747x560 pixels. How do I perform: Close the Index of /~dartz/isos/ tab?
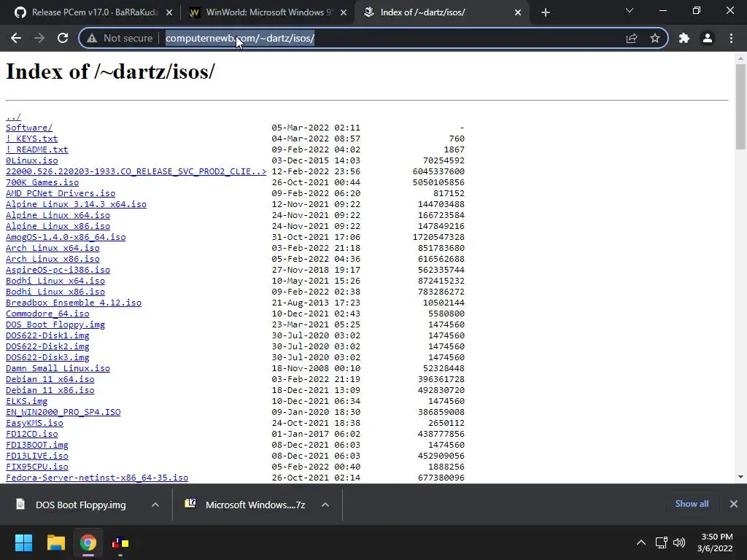click(518, 13)
